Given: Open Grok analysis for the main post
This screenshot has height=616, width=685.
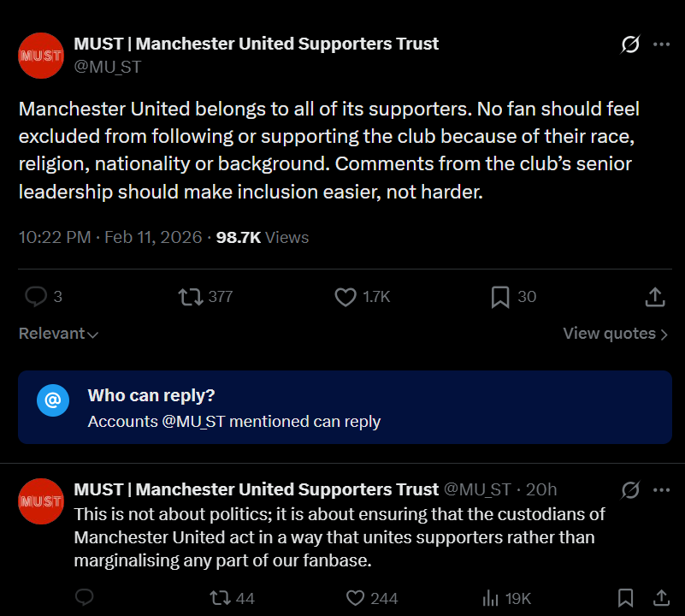Looking at the screenshot, I should 629,44.
